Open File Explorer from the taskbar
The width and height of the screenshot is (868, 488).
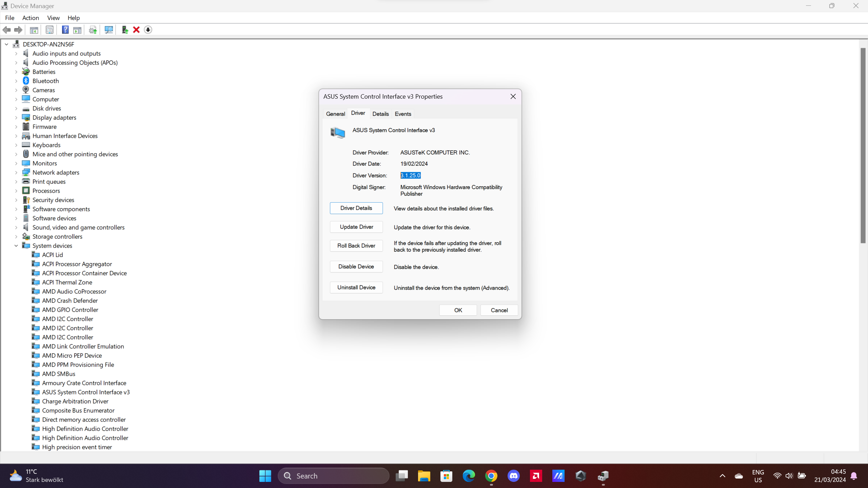(424, 476)
